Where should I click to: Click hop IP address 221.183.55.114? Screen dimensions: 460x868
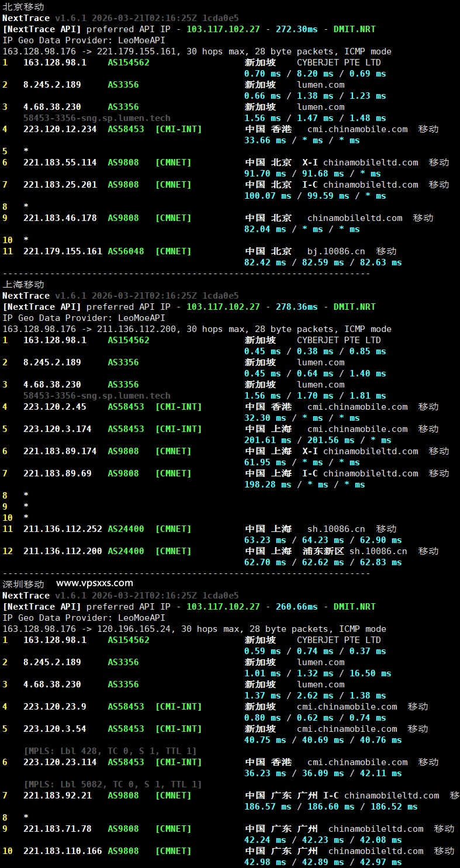pyautogui.click(x=60, y=162)
